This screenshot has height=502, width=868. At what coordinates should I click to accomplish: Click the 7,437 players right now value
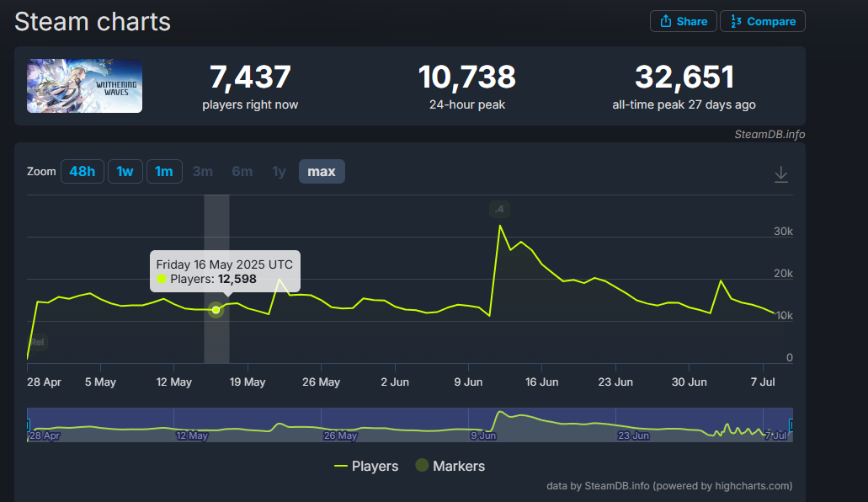(250, 77)
